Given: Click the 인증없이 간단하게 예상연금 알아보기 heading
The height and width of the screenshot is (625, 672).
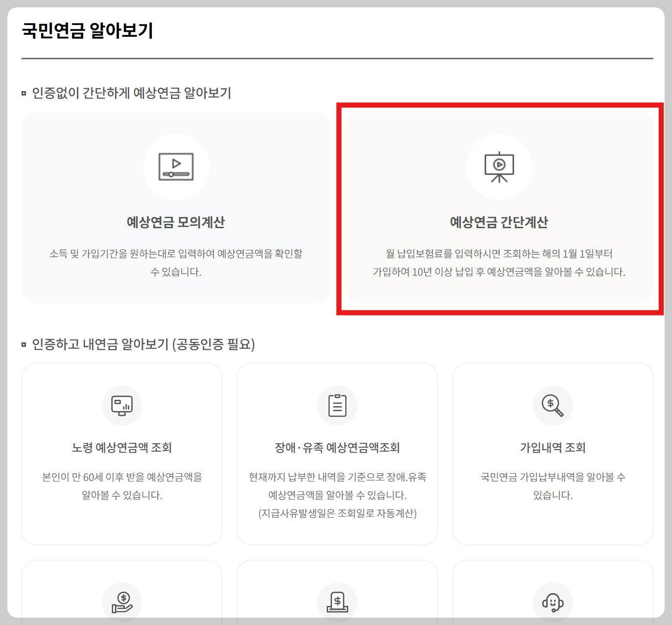Looking at the screenshot, I should 131,93.
